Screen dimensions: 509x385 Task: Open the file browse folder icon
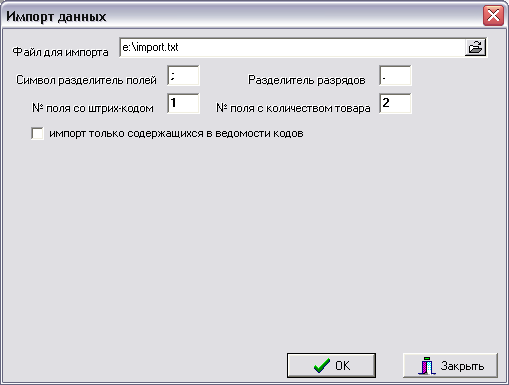point(475,47)
